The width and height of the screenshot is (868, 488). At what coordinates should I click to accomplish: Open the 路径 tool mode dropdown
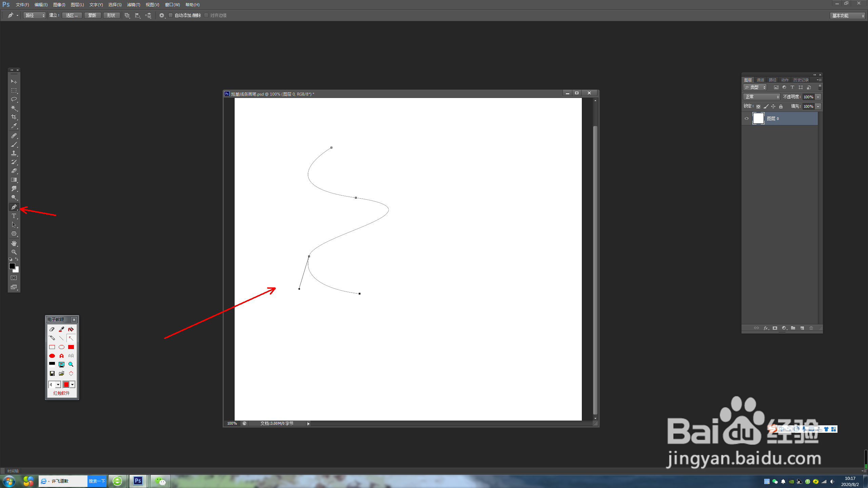35,15
